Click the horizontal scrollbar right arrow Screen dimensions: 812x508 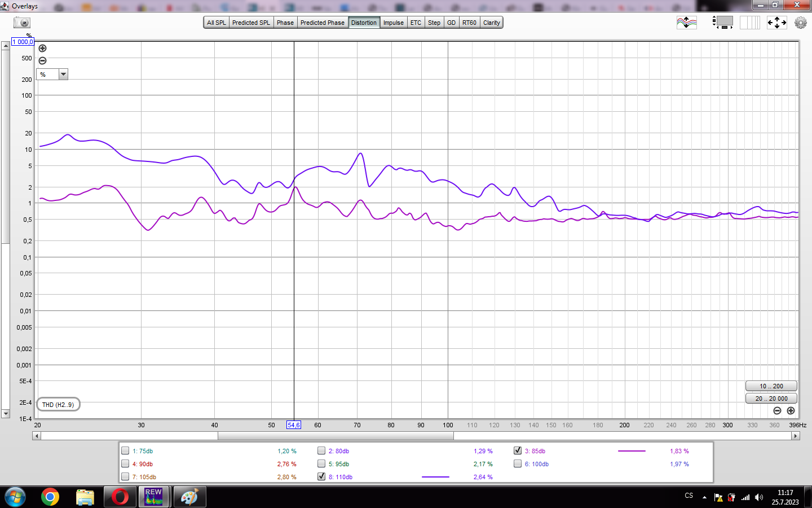point(796,436)
